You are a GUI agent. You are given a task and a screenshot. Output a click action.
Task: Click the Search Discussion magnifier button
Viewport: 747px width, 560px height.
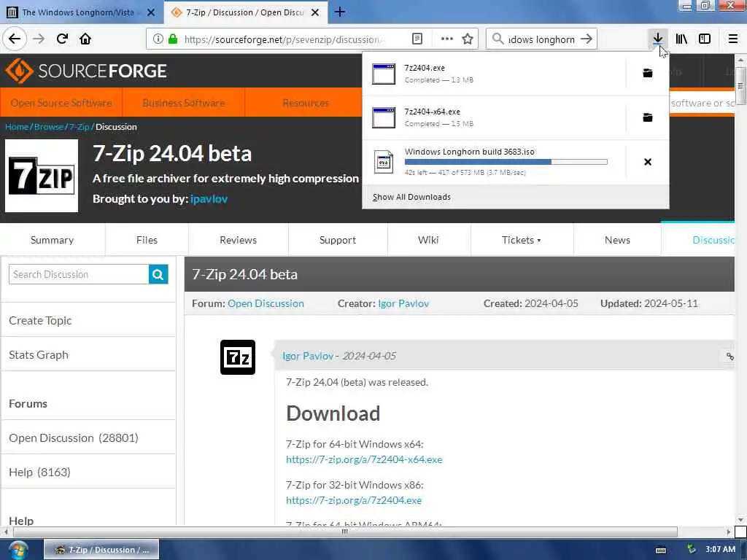158,274
